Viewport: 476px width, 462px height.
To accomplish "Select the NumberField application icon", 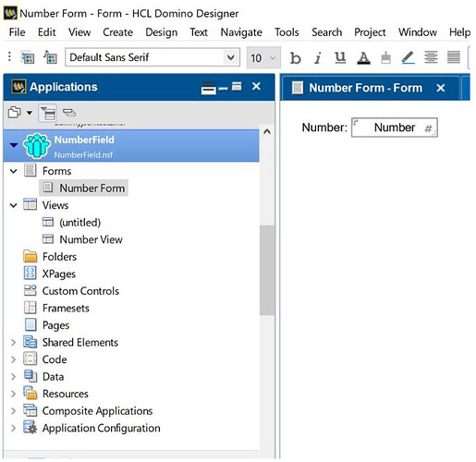I will click(37, 146).
